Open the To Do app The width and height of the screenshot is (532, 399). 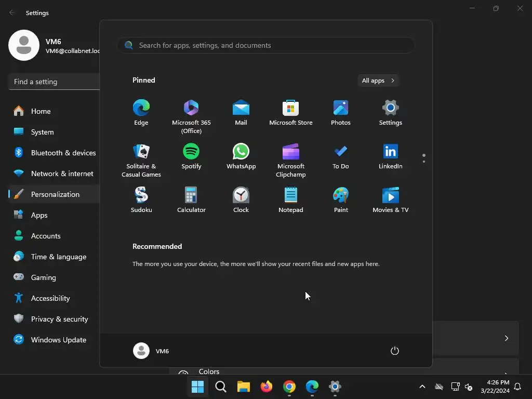point(341,156)
